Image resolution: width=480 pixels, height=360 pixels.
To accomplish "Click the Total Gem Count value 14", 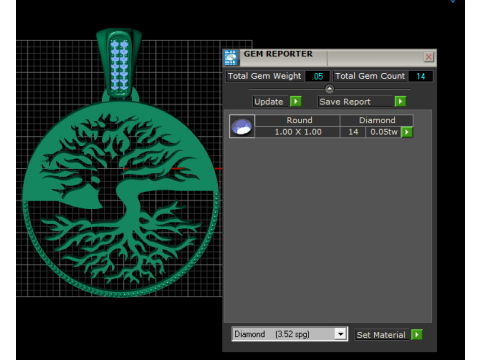I will (x=421, y=76).
